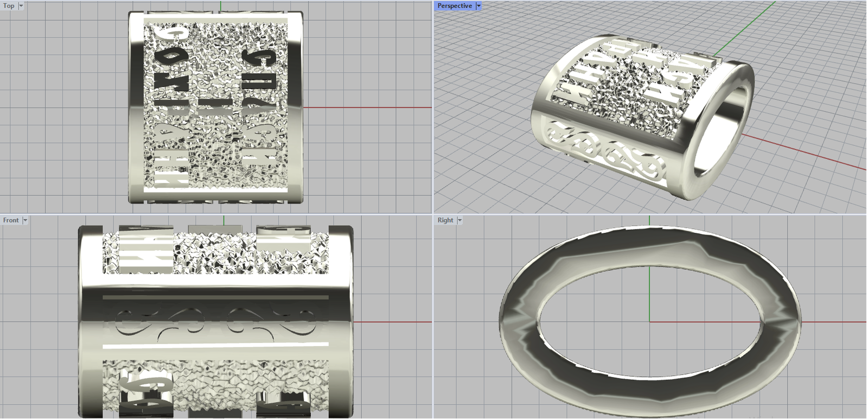Click the Front viewport title label
Image resolution: width=868 pixels, height=419 pixels.
11,220
